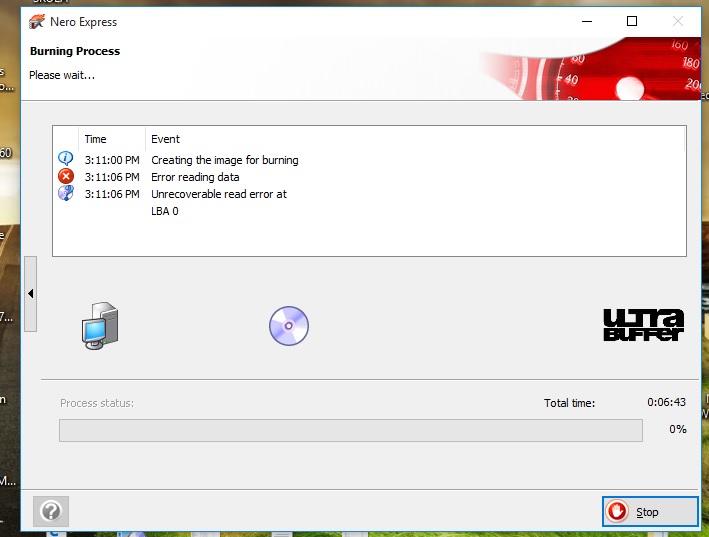Click the 'Burning Process' heading

click(x=75, y=51)
